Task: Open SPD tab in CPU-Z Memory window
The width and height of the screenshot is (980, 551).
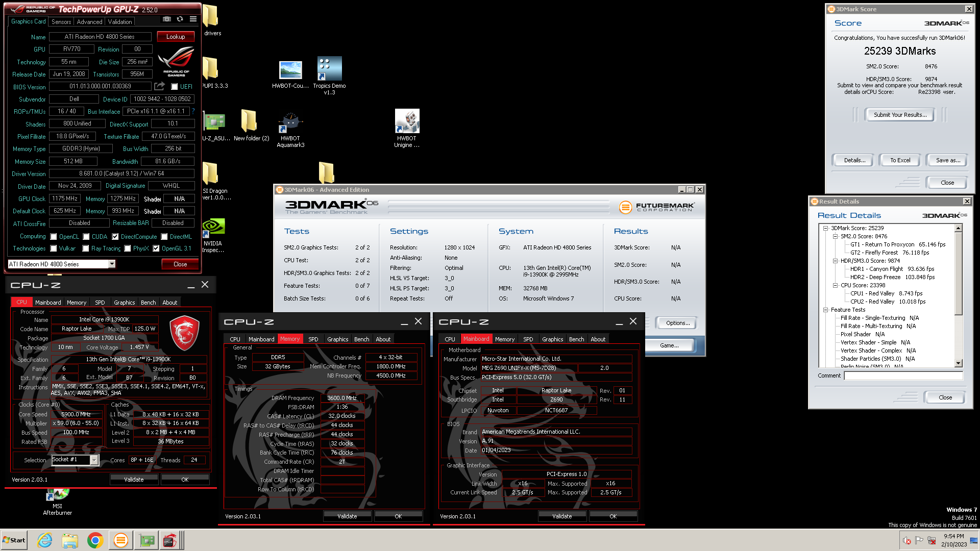Action: 313,339
